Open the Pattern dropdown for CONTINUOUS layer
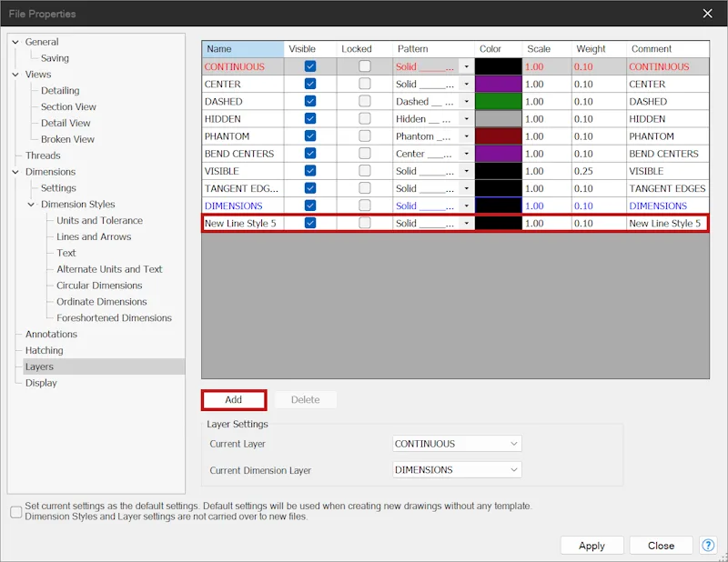 (466, 66)
